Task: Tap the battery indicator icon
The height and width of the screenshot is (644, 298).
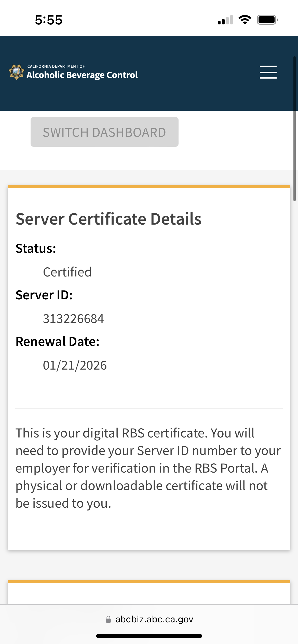Action: [x=267, y=20]
